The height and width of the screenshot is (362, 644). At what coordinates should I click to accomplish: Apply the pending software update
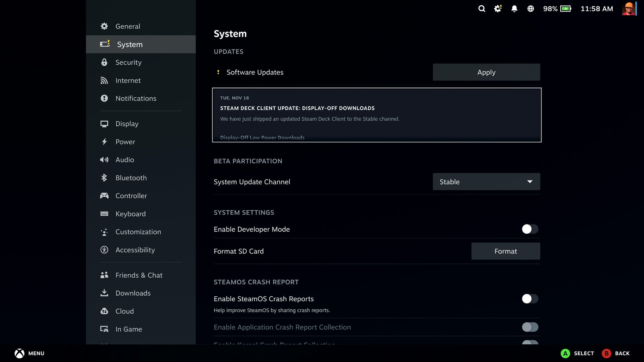click(486, 72)
